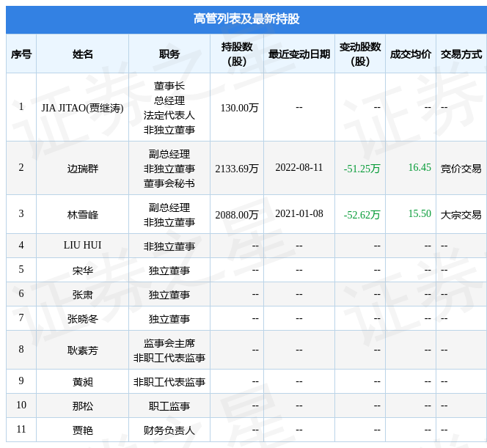Select the name 宋华
The width and height of the screenshot is (487, 448).
[x=83, y=271]
